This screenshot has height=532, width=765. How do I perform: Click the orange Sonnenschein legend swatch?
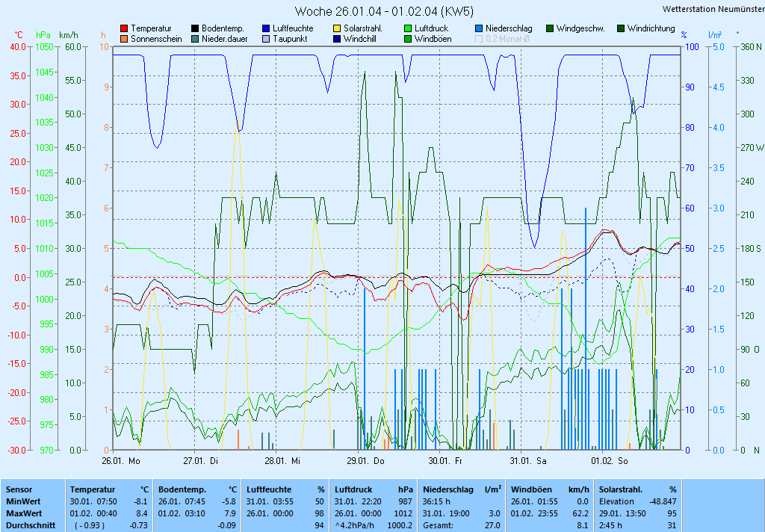pyautogui.click(x=124, y=39)
